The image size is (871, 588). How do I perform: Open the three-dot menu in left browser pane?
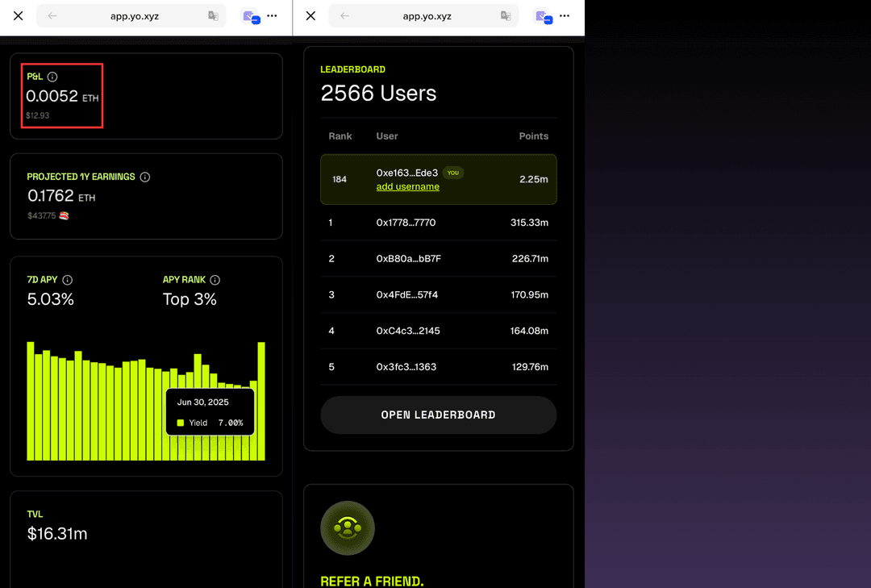click(x=272, y=16)
